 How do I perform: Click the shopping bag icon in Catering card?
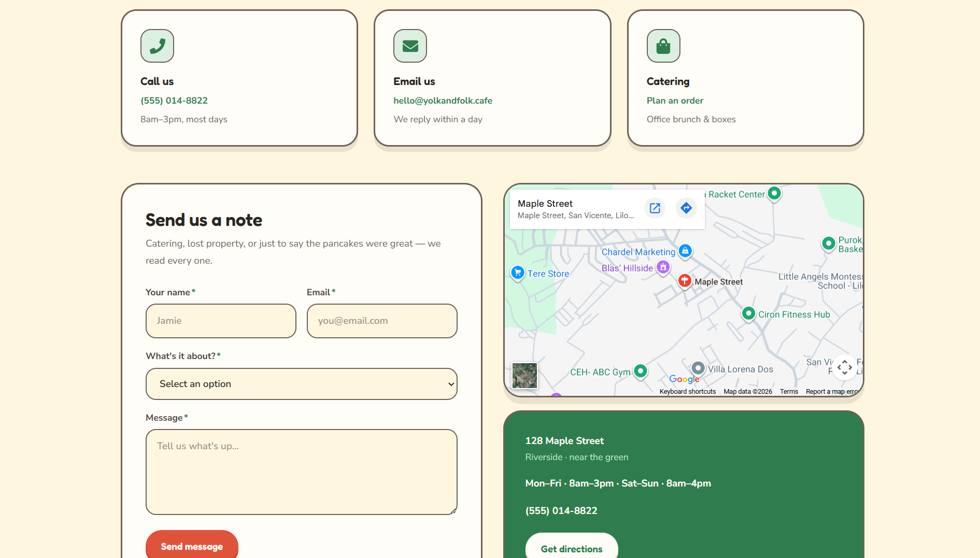(663, 46)
